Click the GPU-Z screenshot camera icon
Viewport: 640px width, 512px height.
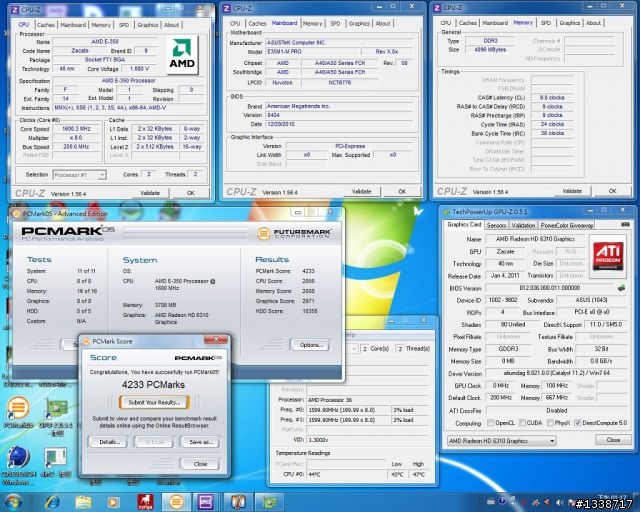click(625, 225)
